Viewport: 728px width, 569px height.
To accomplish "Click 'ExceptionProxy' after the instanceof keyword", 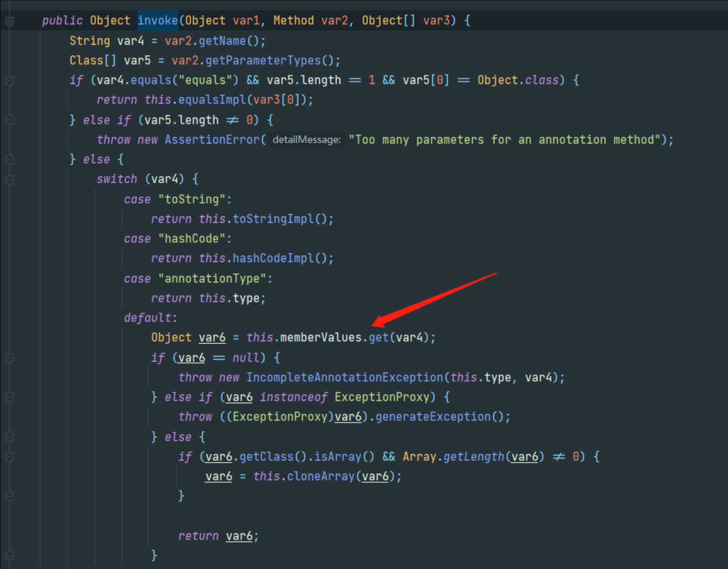I will (382, 397).
